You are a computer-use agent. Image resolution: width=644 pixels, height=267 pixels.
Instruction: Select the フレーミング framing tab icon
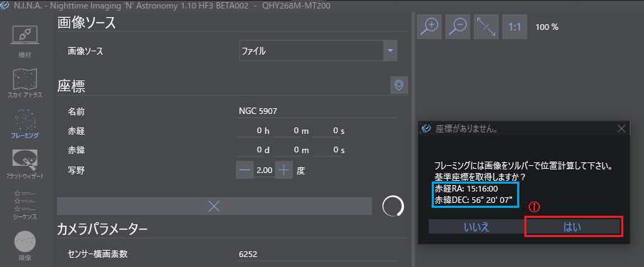click(25, 123)
